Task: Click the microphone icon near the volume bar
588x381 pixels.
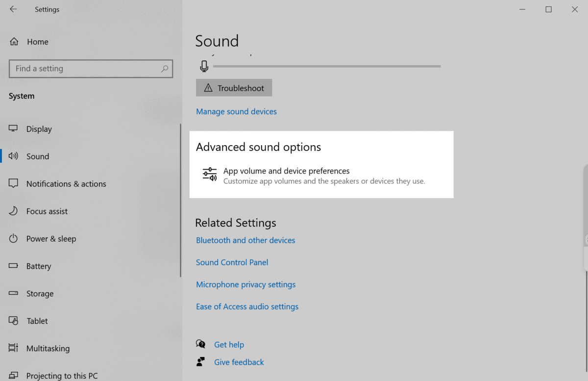Action: click(204, 66)
